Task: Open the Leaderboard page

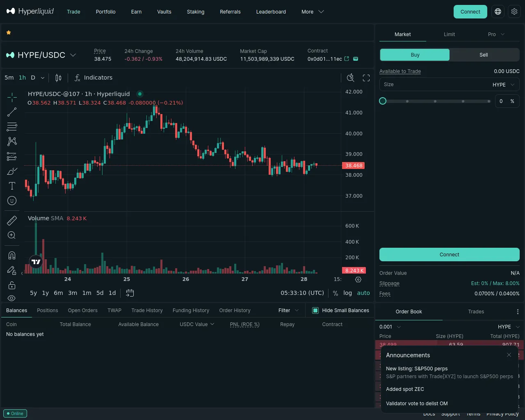Action: [x=271, y=12]
